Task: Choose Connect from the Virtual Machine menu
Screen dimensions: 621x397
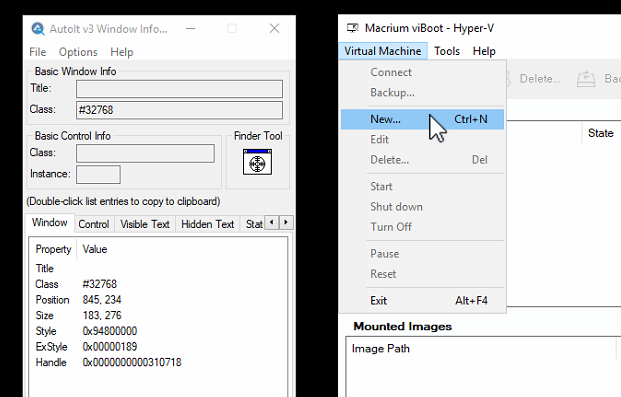Action: (423, 72)
